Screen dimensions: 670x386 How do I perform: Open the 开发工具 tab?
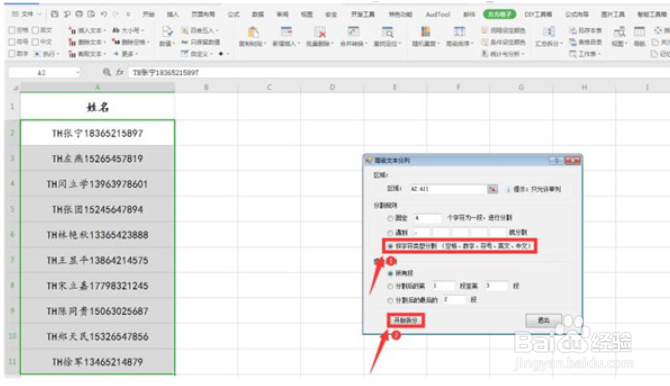pyautogui.click(x=363, y=15)
